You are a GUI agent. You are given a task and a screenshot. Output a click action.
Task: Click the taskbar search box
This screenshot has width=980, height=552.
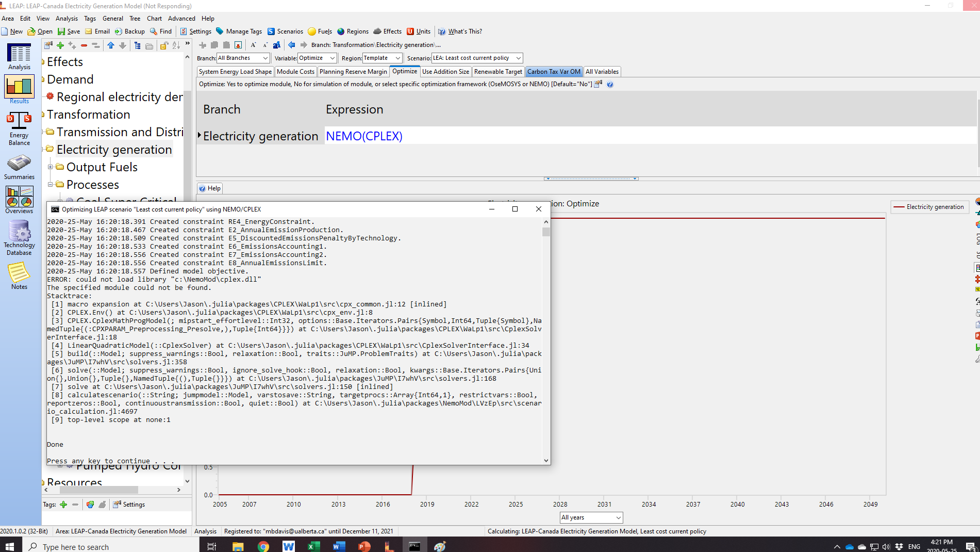point(111,546)
